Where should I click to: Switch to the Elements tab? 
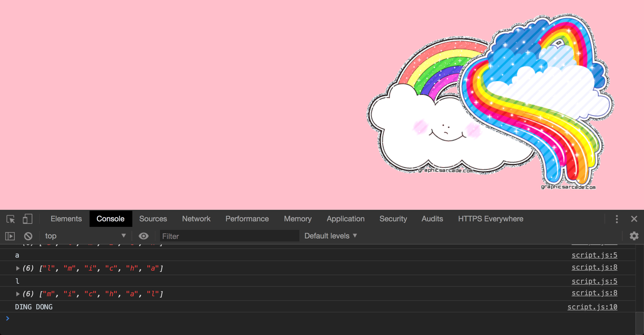coord(66,219)
